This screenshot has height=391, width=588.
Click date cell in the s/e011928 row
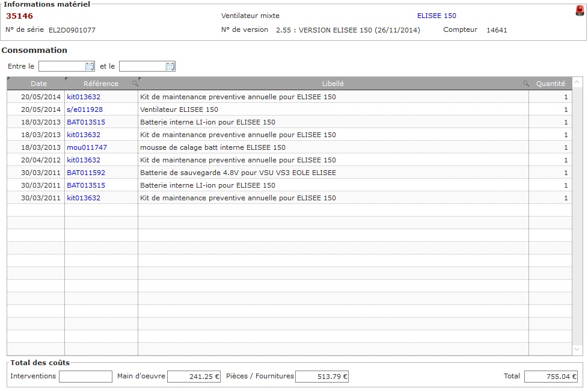36,109
